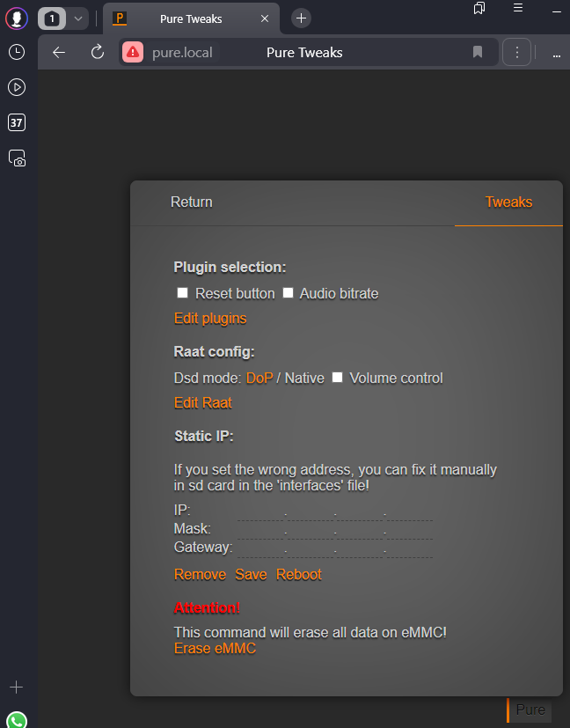Click the first IP octet field
This screenshot has width=570, height=728.
click(260, 513)
